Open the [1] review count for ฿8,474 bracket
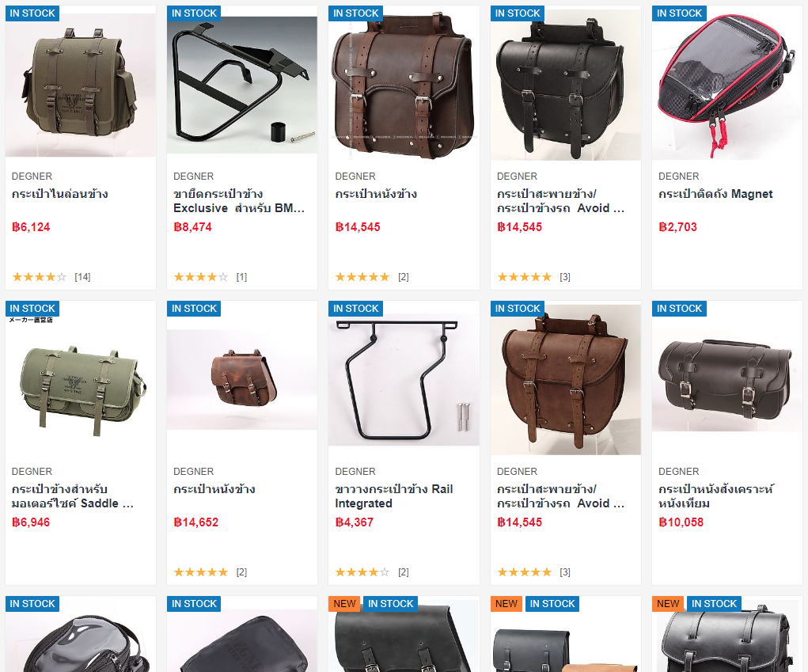Viewport: 808px width, 672px height. pyautogui.click(x=241, y=277)
